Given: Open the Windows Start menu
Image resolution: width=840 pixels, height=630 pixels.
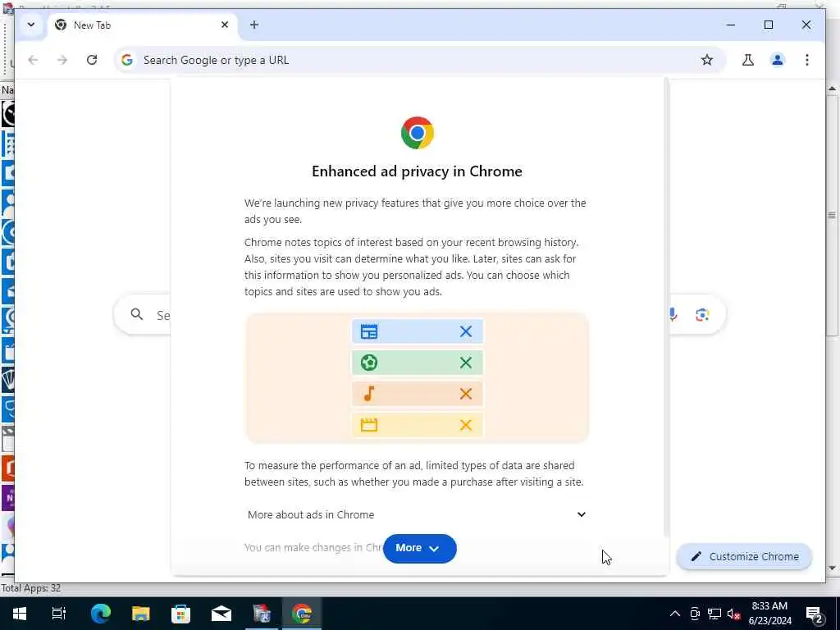Looking at the screenshot, I should click(20, 614).
